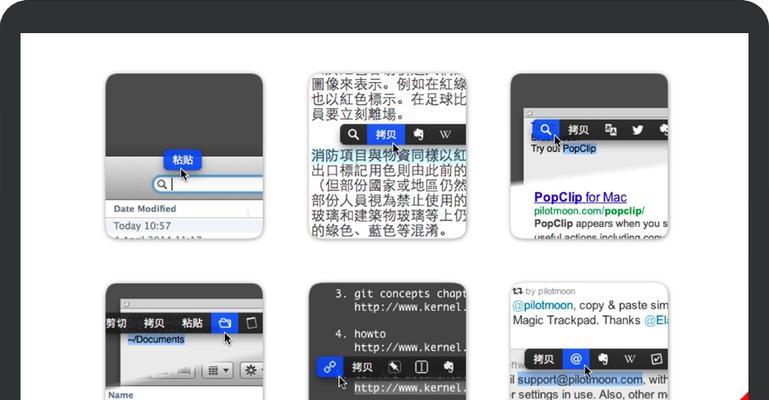Click 拷贝 next to the highlighted search icon

[578, 129]
